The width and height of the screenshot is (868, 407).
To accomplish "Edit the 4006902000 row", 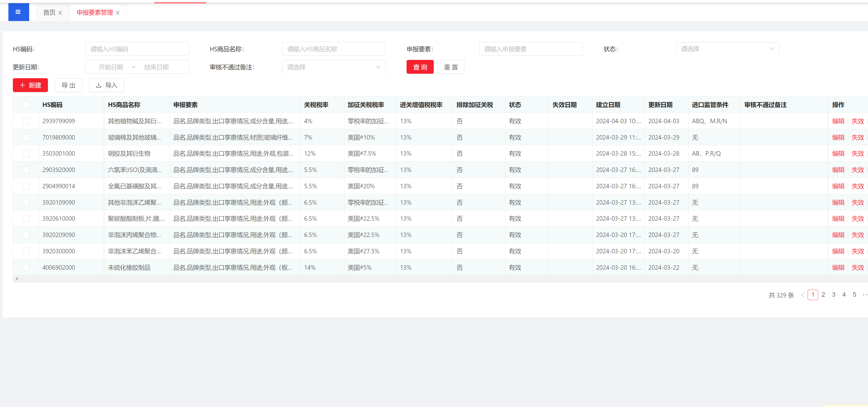I will [x=838, y=267].
